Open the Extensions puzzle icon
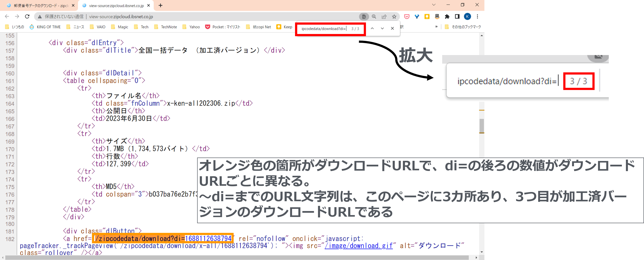 [447, 17]
